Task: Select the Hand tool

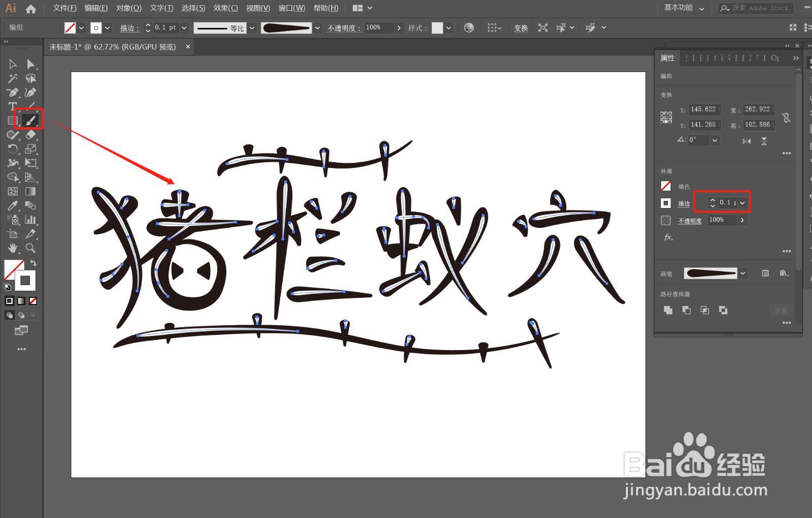Action: tap(12, 248)
